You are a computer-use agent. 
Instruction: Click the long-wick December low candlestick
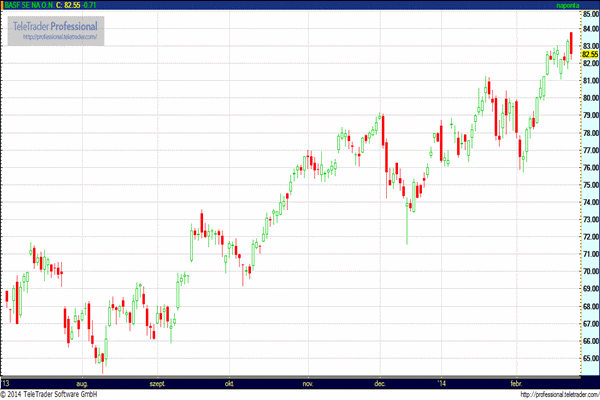[407, 221]
